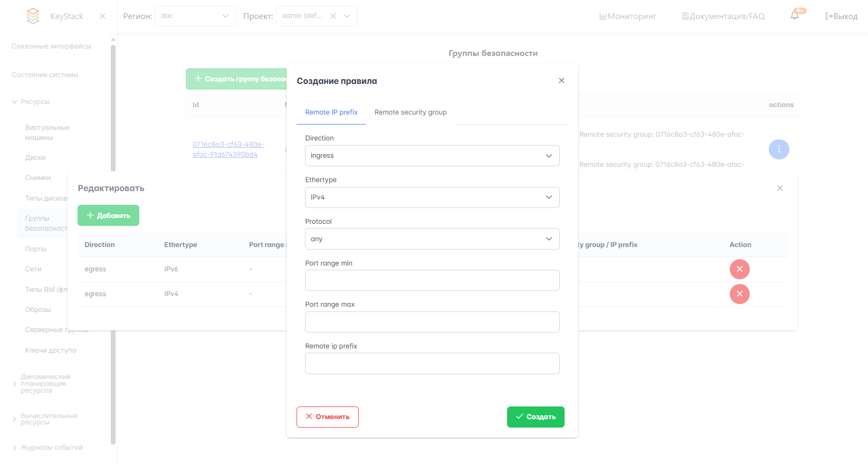Viewport: 868px width, 464px height.
Task: Open the Ethertype dropdown showing IPv4
Action: coord(432,197)
